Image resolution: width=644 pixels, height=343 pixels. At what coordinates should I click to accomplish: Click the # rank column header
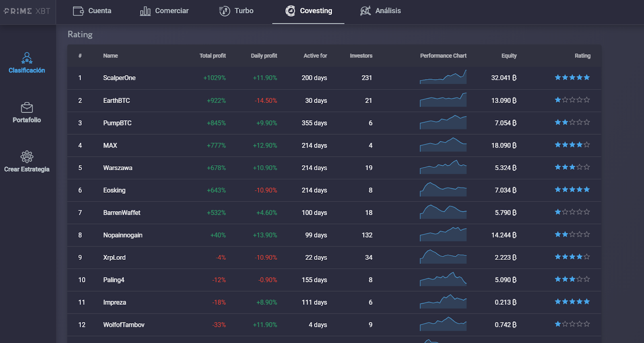80,56
